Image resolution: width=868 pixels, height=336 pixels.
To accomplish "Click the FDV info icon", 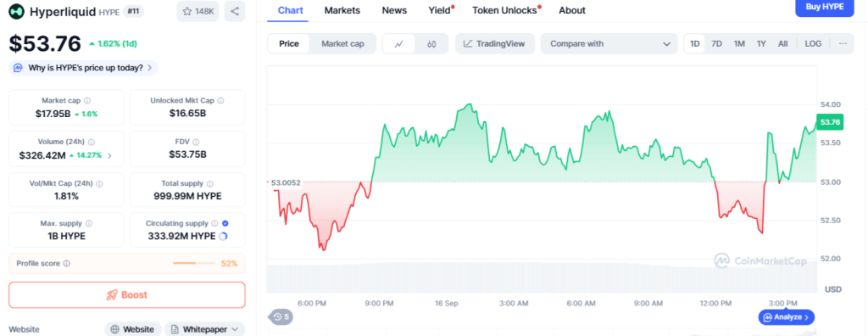I will coord(196,143).
